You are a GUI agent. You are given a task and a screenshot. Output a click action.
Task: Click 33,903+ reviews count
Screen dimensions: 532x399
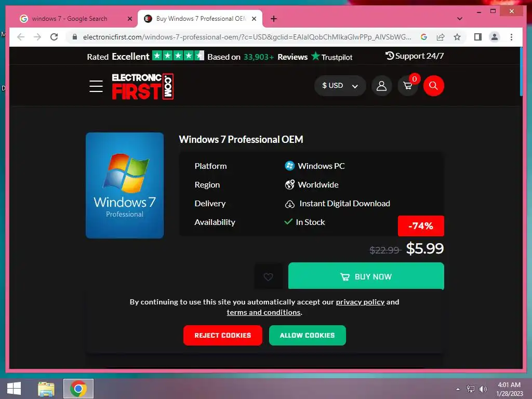click(259, 57)
